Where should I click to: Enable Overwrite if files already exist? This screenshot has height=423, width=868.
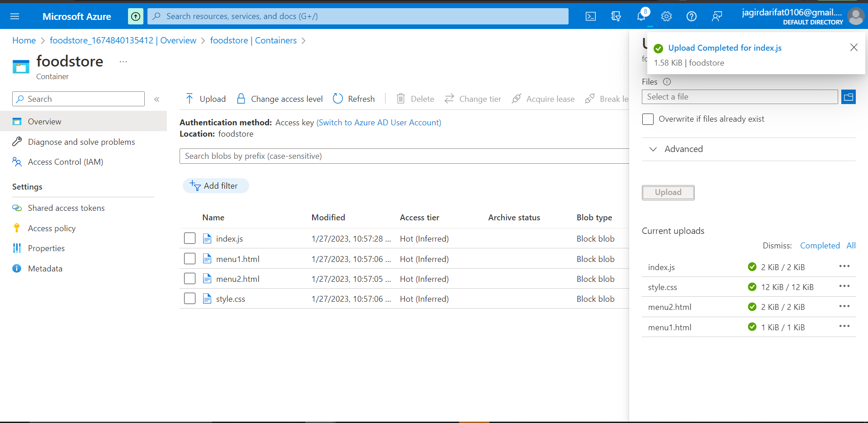(x=648, y=119)
